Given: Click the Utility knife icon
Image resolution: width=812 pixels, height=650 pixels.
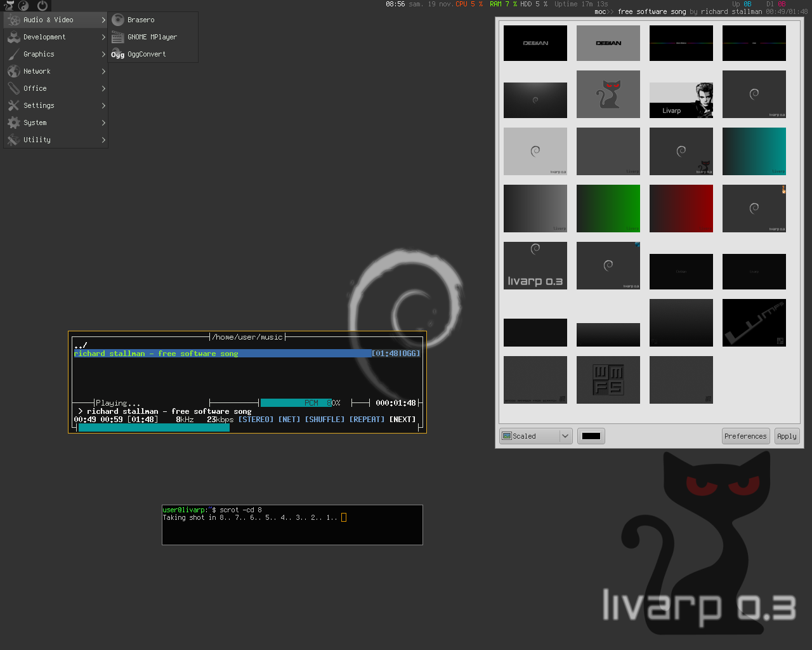Looking at the screenshot, I should pyautogui.click(x=13, y=140).
